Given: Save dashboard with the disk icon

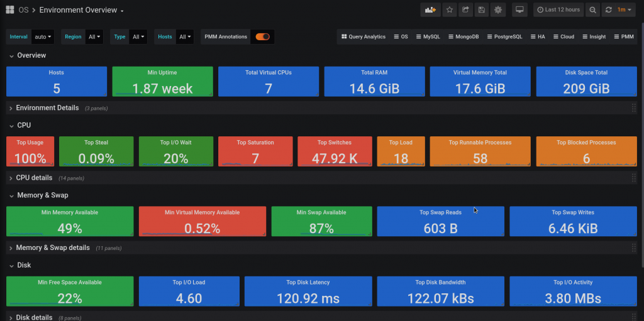Looking at the screenshot, I should pos(482,10).
